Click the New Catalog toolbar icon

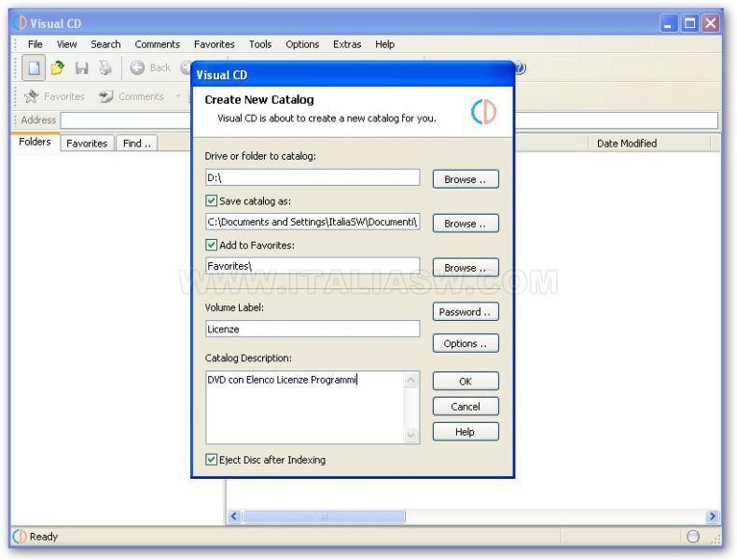(x=34, y=68)
